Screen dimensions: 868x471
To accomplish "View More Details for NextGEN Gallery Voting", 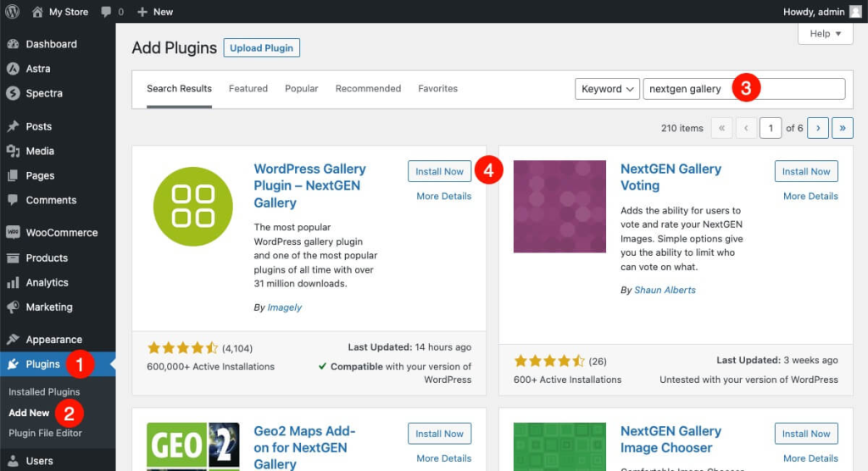I will point(810,196).
